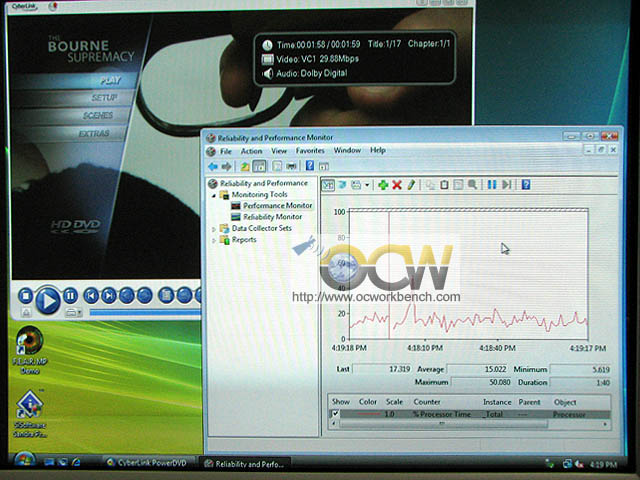Expand the Data Collector Sets node
640x480 pixels.
[x=213, y=229]
